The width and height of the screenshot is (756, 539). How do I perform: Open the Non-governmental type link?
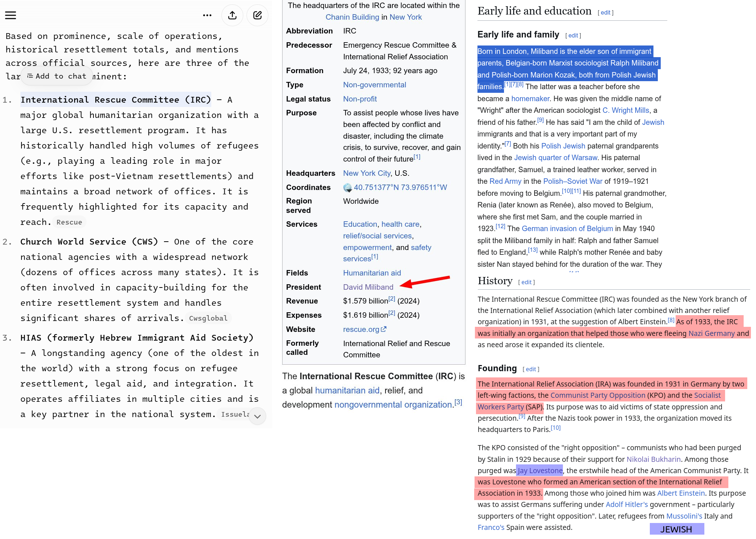click(x=375, y=85)
